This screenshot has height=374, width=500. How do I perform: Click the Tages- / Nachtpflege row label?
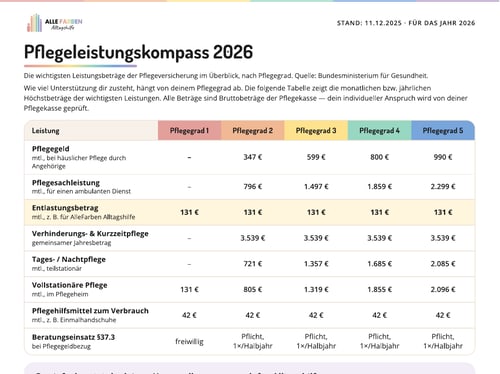pyautogui.click(x=69, y=259)
